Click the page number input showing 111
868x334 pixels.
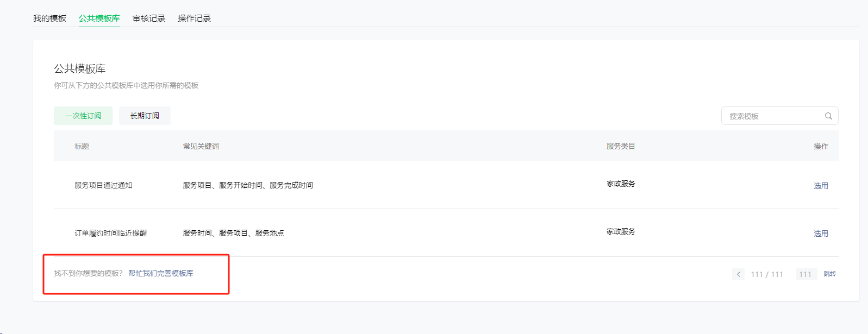[x=805, y=274]
